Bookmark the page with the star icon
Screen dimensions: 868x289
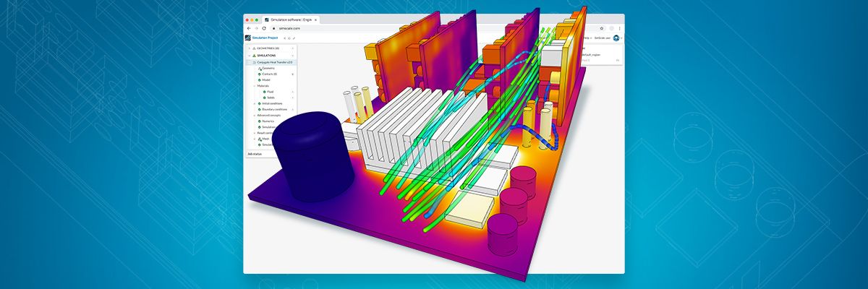tap(602, 28)
